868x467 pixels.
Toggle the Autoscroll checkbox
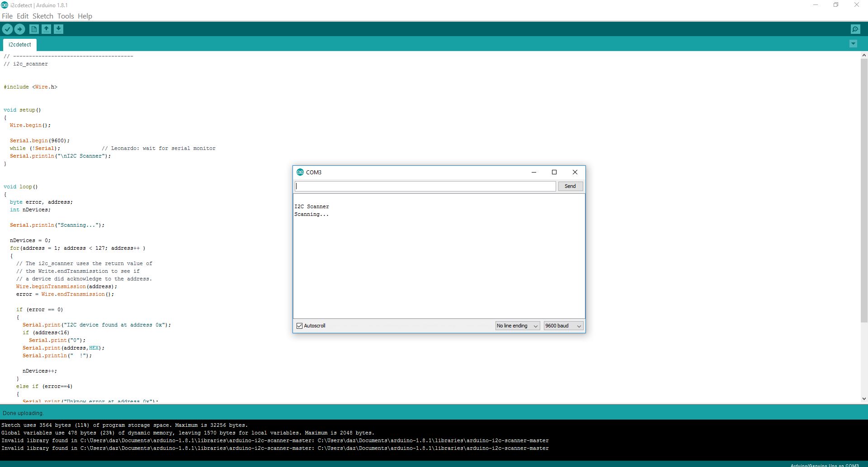click(x=299, y=326)
